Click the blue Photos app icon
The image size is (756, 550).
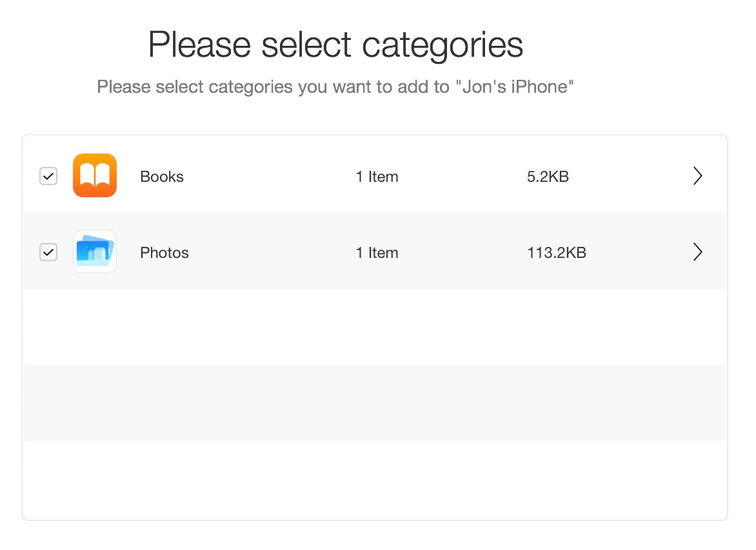(94, 251)
